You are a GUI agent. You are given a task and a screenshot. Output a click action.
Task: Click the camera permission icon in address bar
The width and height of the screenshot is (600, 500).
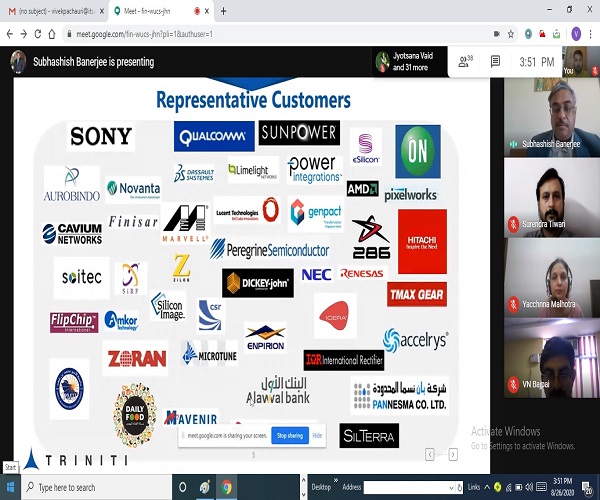coord(497,34)
